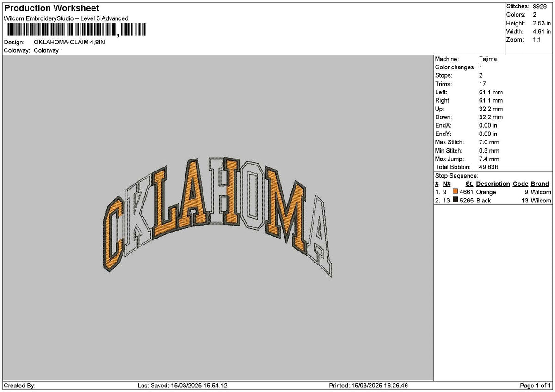Click the 'Created By:' footer label
The height and width of the screenshot is (392, 555).
[19, 386]
